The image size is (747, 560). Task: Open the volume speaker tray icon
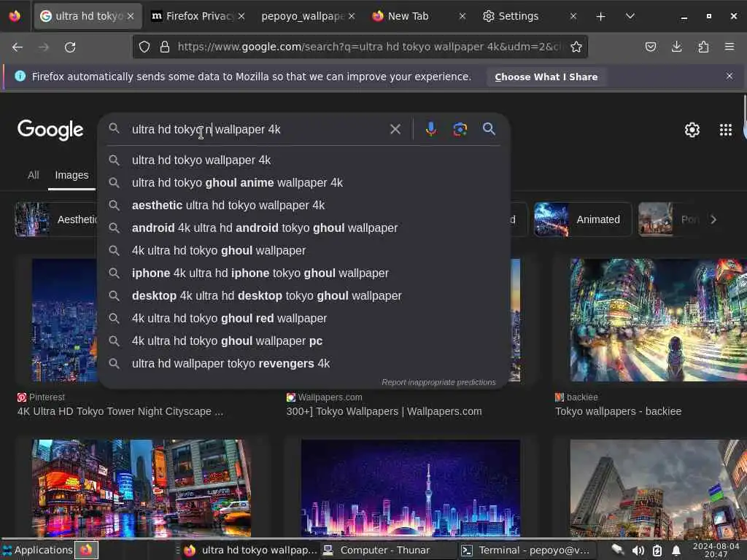638,551
